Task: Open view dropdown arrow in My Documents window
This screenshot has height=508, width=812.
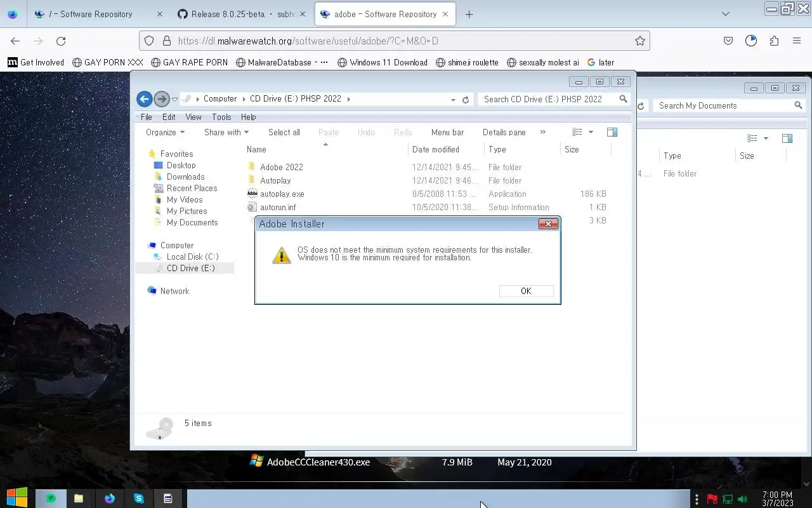Action: [766, 138]
